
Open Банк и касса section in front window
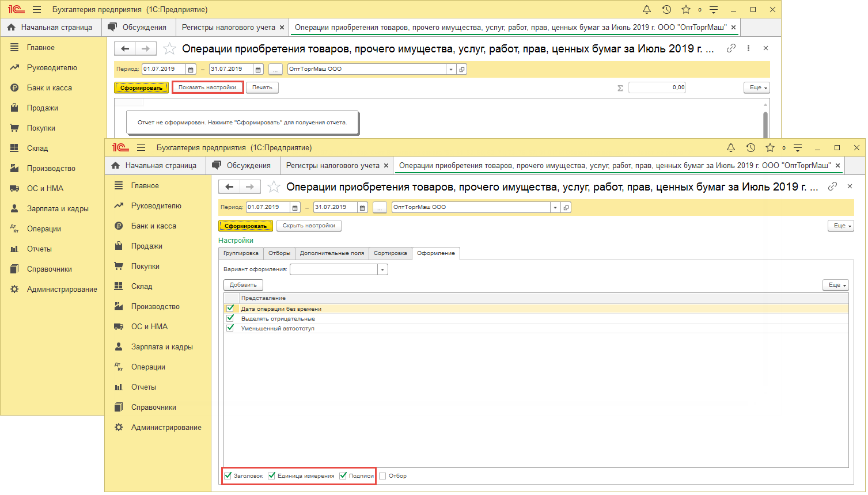click(153, 226)
